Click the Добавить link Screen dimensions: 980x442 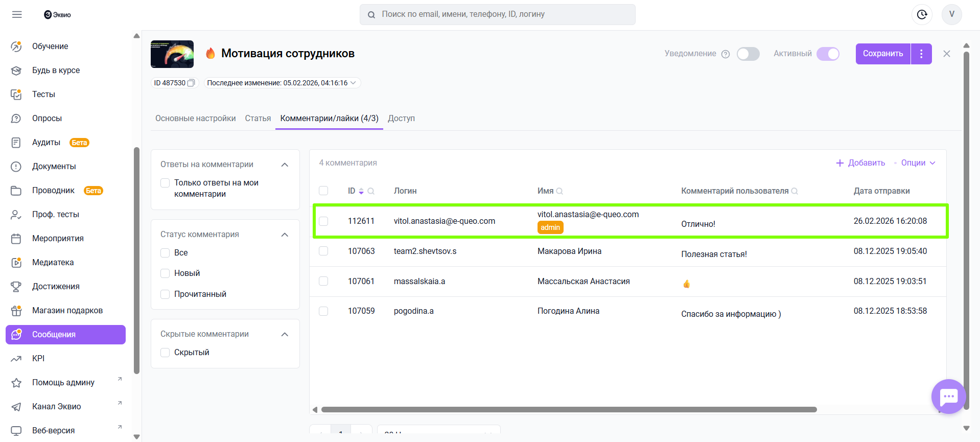tap(860, 163)
